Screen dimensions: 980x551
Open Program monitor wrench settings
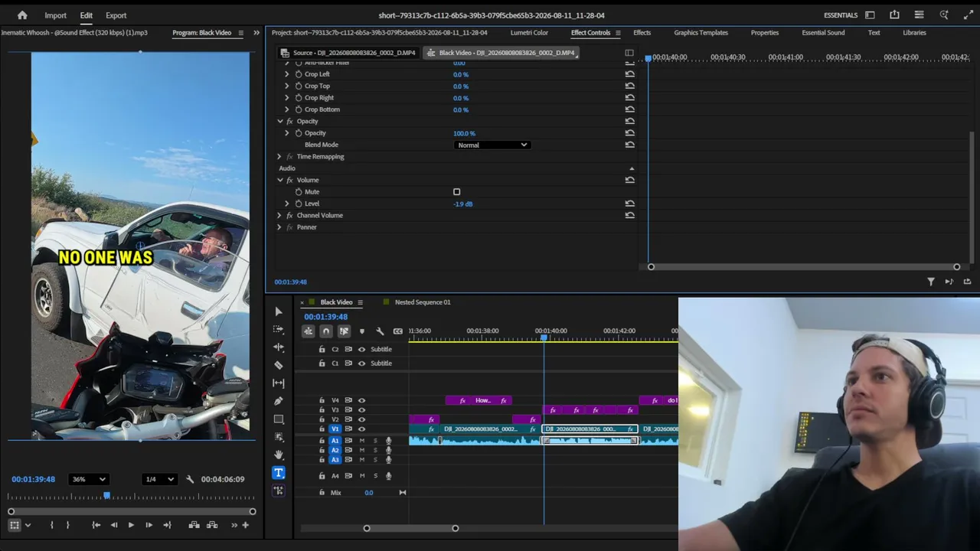coord(190,479)
